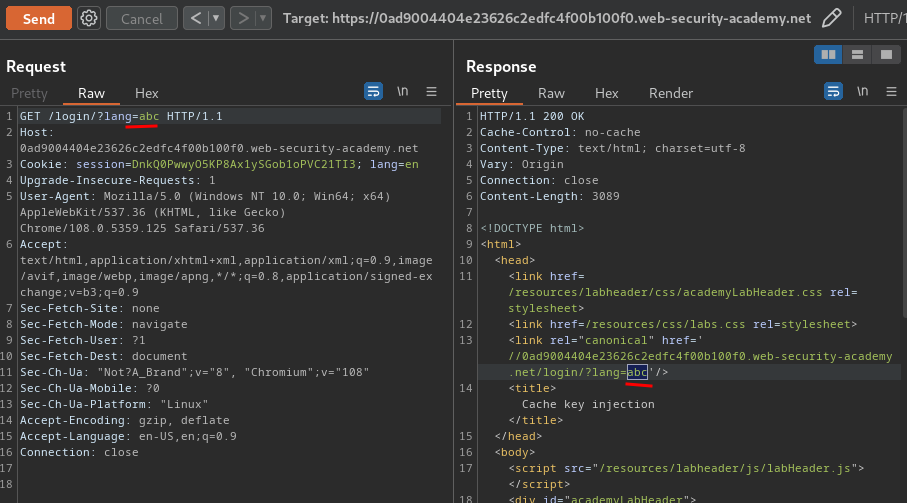Click the Target URL text
This screenshot has width=907, height=503.
click(x=547, y=19)
